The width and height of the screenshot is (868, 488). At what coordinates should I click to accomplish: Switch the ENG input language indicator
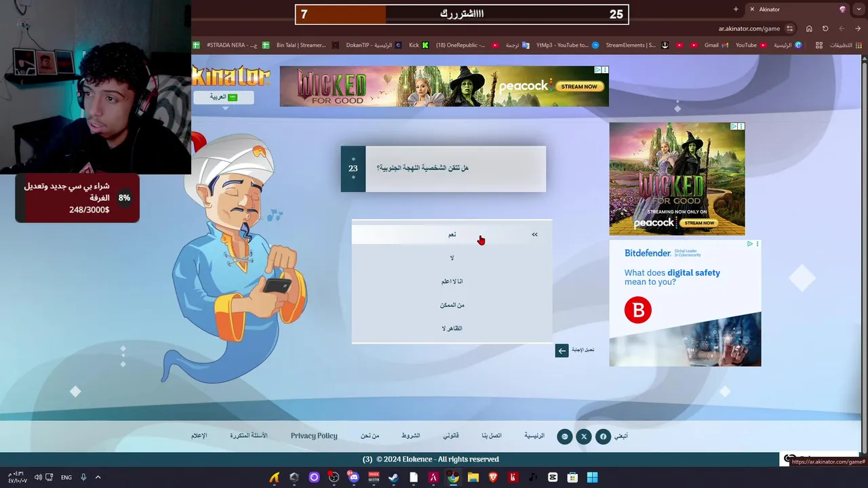66,477
